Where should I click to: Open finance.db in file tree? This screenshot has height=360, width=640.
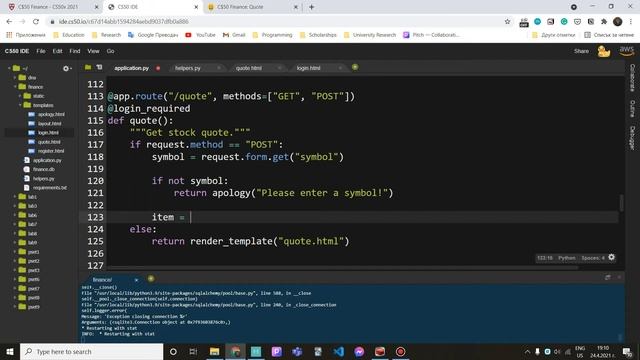click(x=44, y=169)
